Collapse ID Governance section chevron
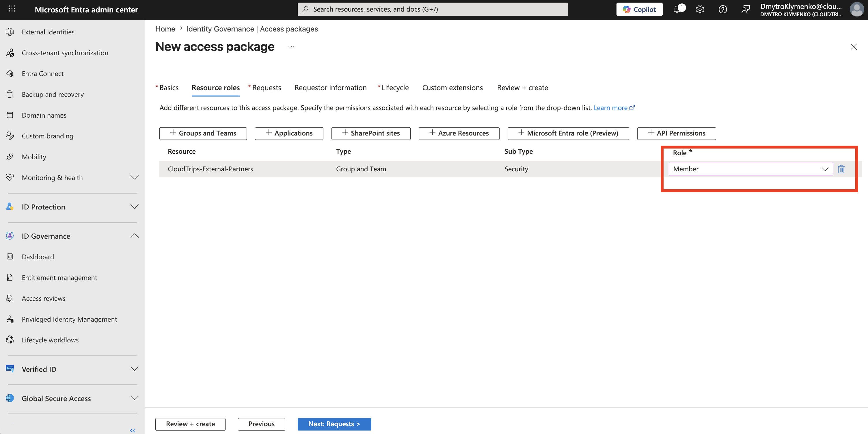Image resolution: width=868 pixels, height=434 pixels. pos(135,236)
